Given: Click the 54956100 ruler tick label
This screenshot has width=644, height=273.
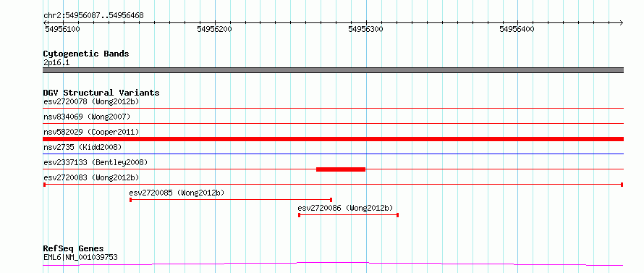Looking at the screenshot, I should [x=62, y=29].
